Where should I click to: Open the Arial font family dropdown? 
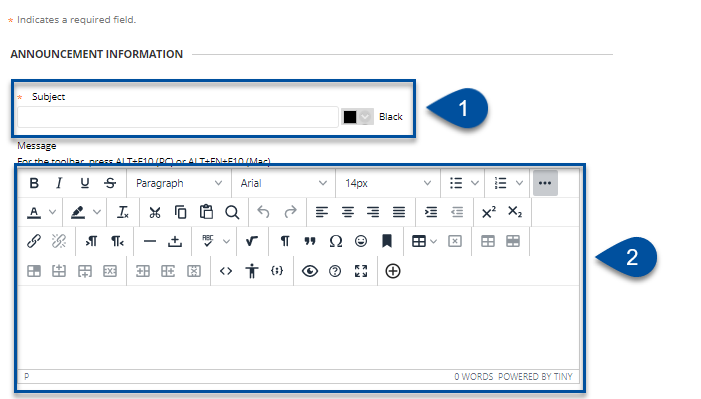point(283,183)
